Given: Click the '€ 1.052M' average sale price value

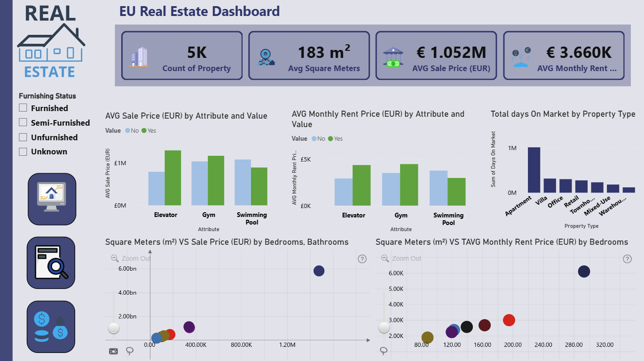Looking at the screenshot, I should [x=451, y=53].
